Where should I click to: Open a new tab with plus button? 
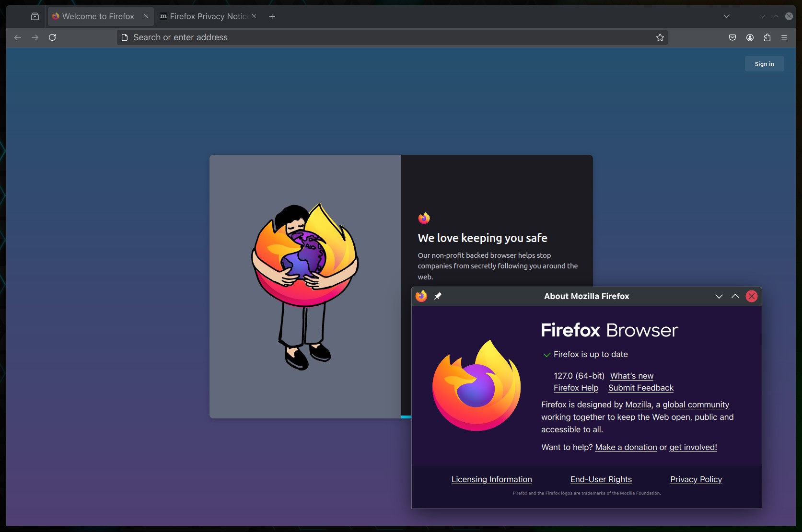[x=272, y=16]
